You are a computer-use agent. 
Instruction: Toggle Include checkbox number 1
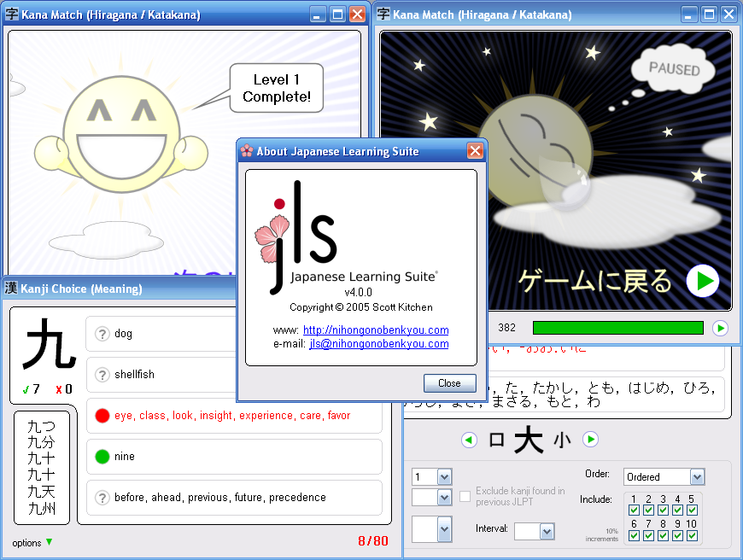click(634, 510)
